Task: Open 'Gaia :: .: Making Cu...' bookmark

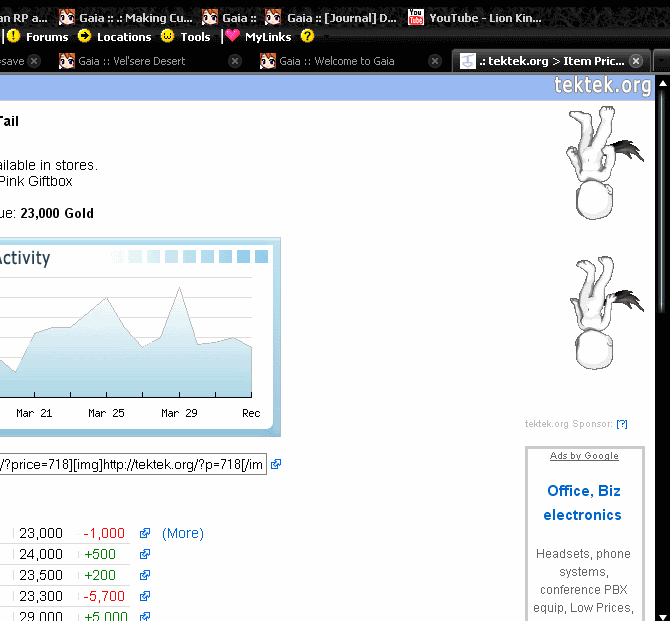Action: (125, 18)
